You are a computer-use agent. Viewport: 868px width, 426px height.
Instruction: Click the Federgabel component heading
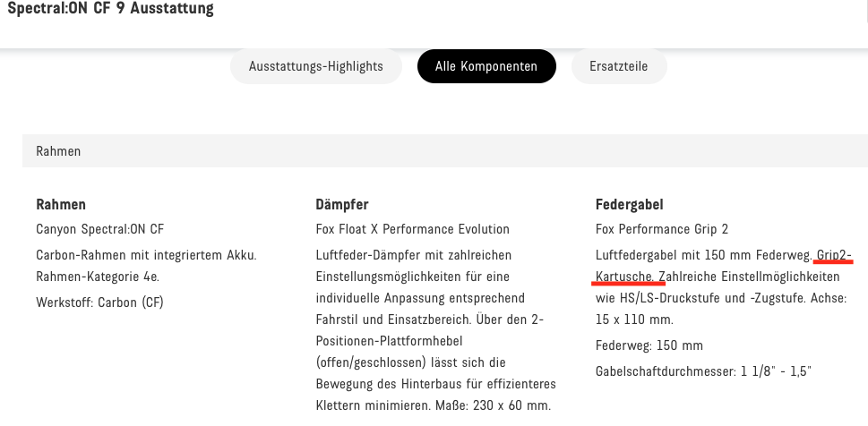click(629, 205)
